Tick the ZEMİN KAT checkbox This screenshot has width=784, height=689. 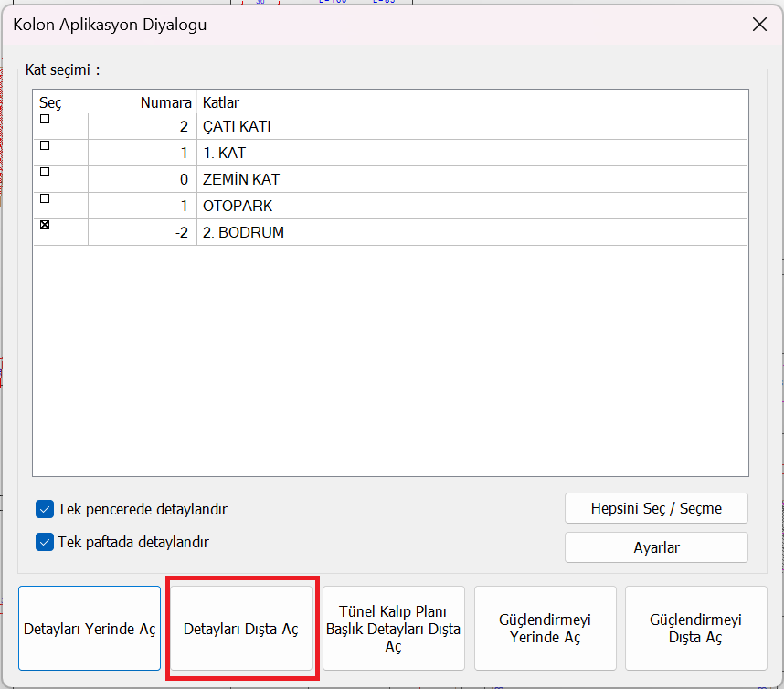pos(45,172)
